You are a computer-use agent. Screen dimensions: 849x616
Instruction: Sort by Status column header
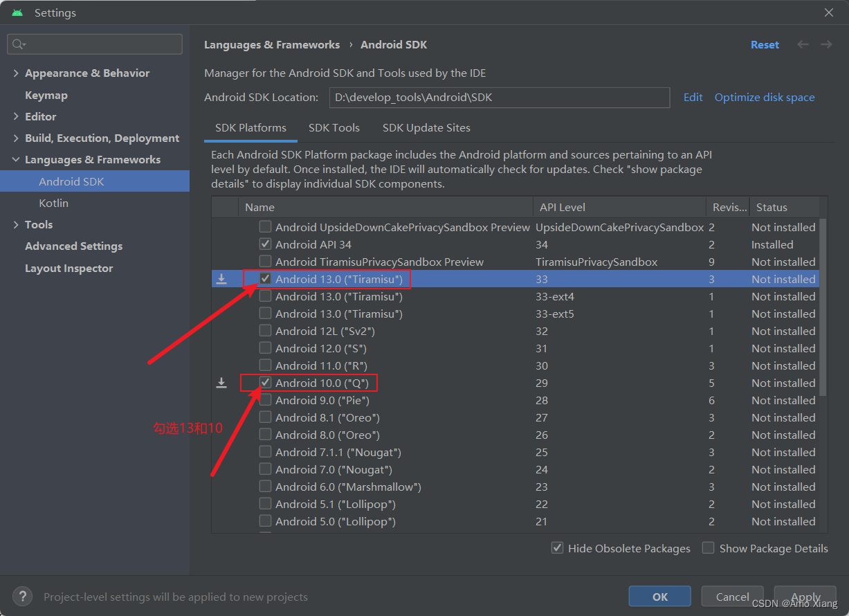784,207
